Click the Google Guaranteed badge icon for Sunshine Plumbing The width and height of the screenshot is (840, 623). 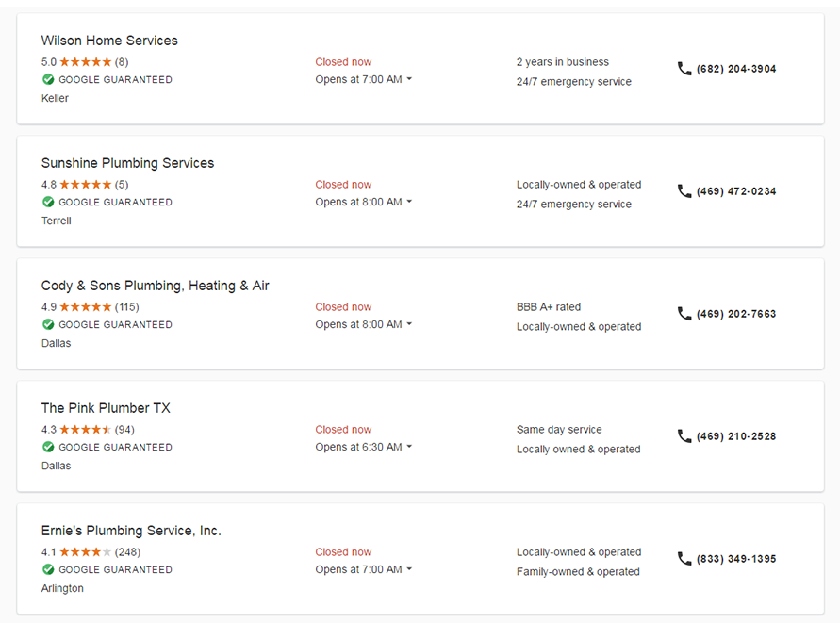click(x=48, y=202)
